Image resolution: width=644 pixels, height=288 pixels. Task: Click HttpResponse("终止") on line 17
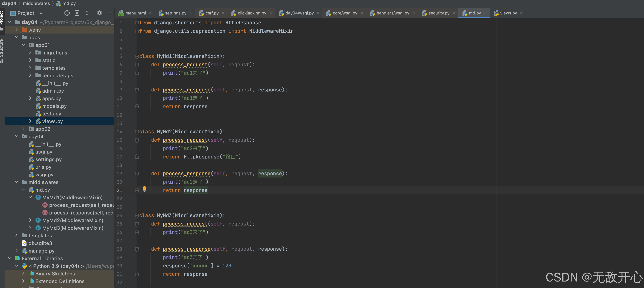tap(212, 157)
